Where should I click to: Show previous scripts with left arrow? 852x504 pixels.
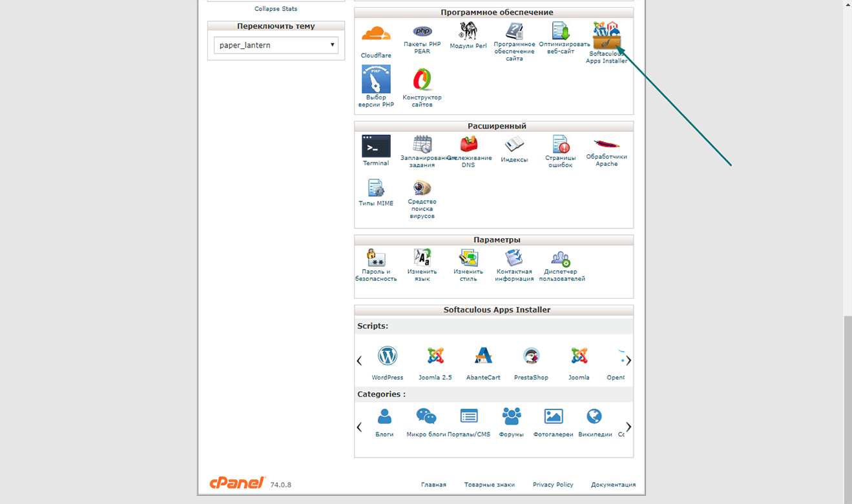pos(359,361)
